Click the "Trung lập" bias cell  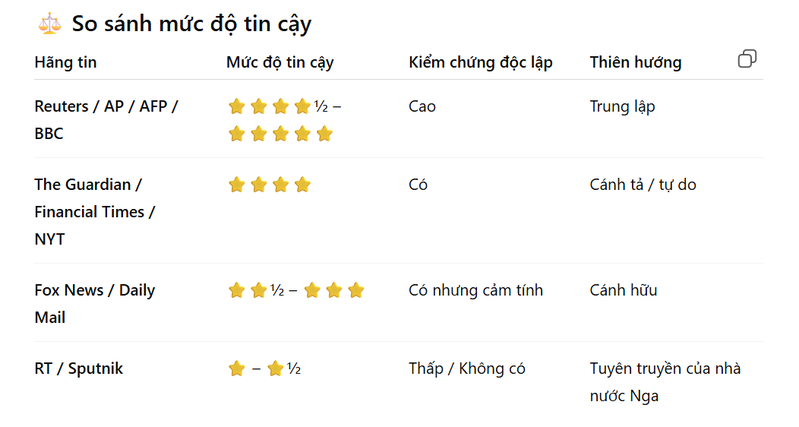[x=622, y=106]
